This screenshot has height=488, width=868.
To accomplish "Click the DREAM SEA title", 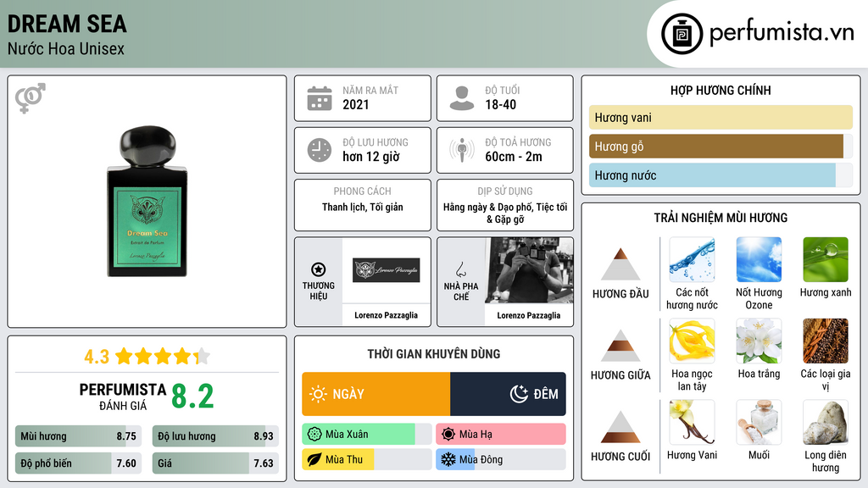I will (x=67, y=25).
